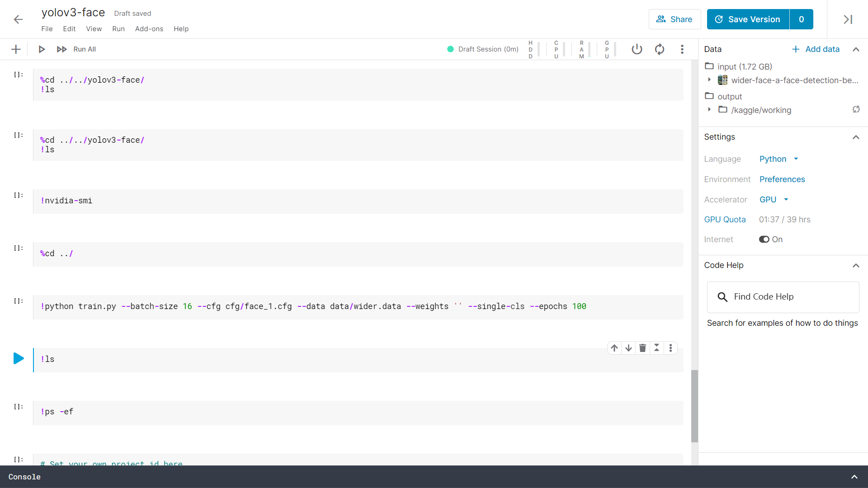Click the Run All fast-forward icon
The height and width of the screenshot is (488, 868).
[61, 49]
